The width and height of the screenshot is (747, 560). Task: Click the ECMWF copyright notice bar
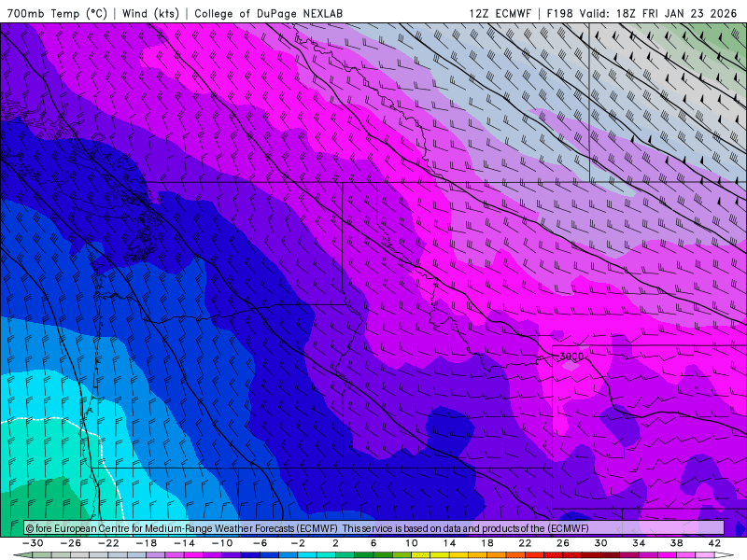[374, 528]
